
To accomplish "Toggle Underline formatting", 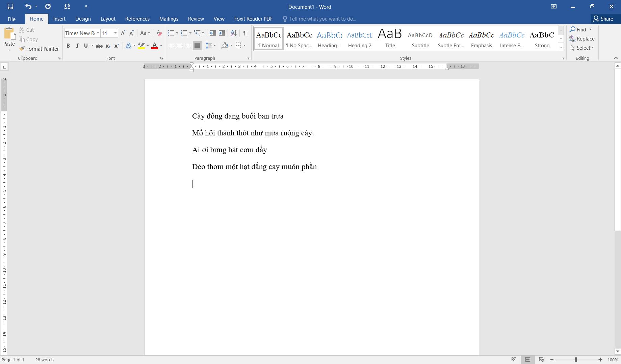I will tap(86, 46).
